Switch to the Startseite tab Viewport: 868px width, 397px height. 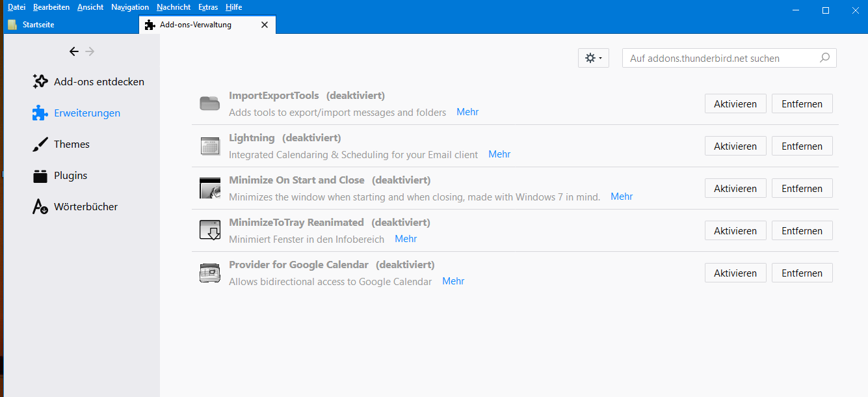tap(38, 25)
